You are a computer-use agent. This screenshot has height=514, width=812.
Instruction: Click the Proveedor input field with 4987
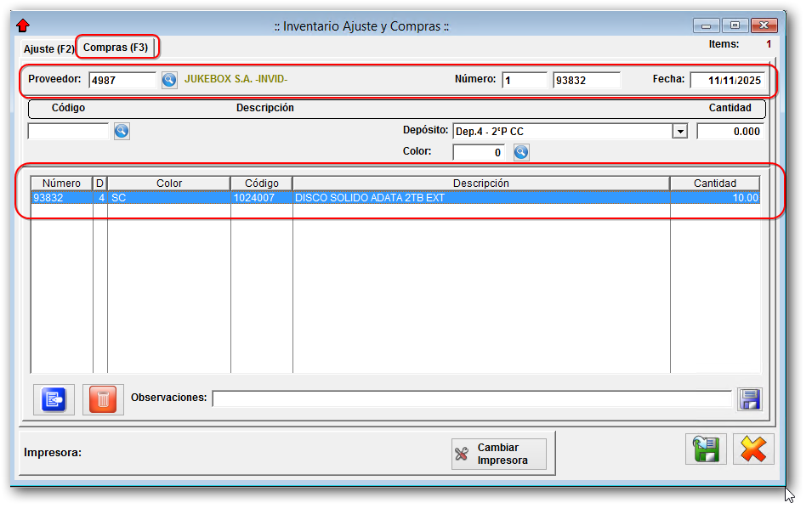tap(122, 80)
